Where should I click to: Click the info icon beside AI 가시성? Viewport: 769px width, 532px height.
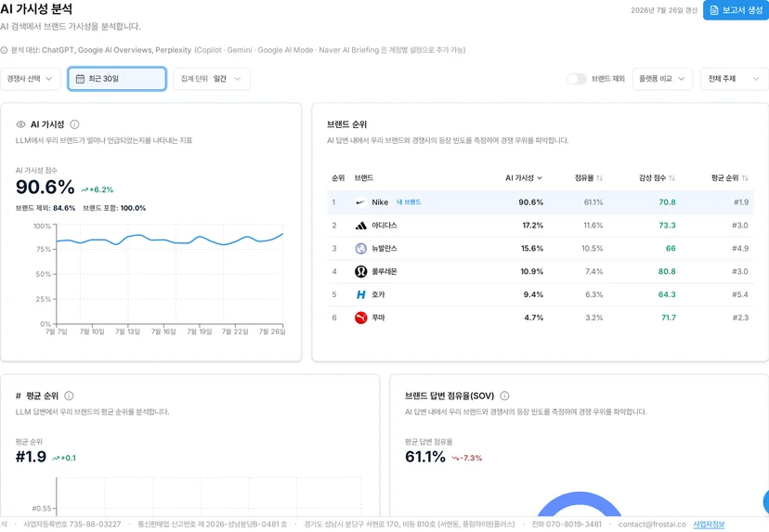tap(74, 124)
